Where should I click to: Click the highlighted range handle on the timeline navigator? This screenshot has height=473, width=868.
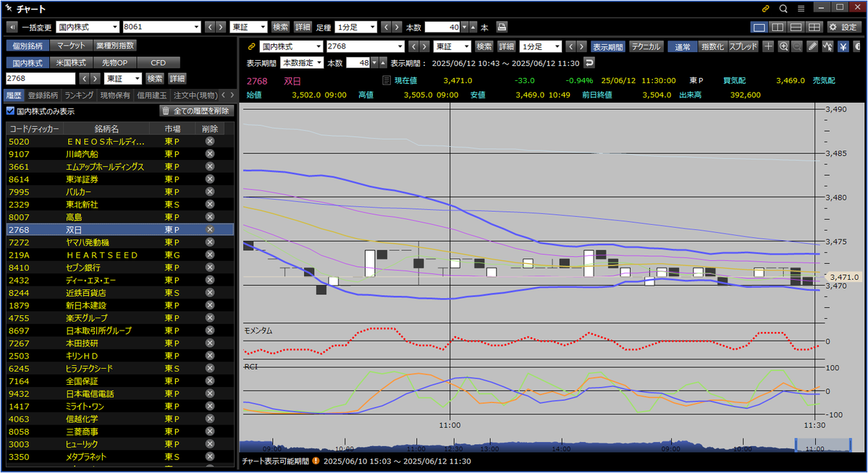click(822, 444)
